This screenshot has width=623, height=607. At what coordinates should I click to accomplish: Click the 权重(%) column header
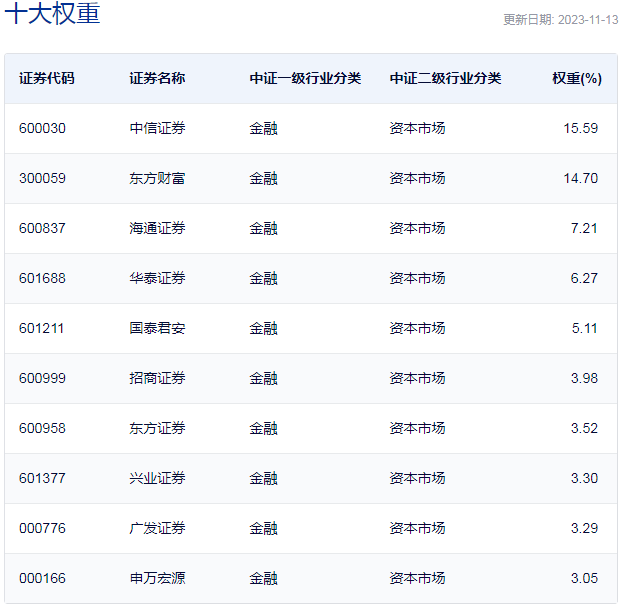coord(577,78)
